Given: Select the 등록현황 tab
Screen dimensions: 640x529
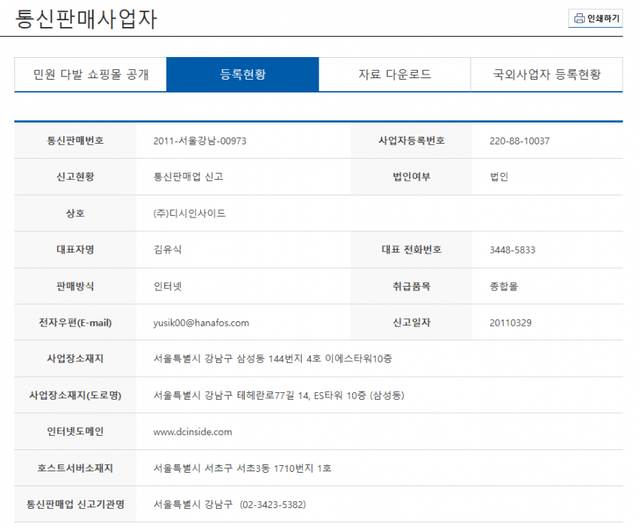Looking at the screenshot, I should pos(242,75).
